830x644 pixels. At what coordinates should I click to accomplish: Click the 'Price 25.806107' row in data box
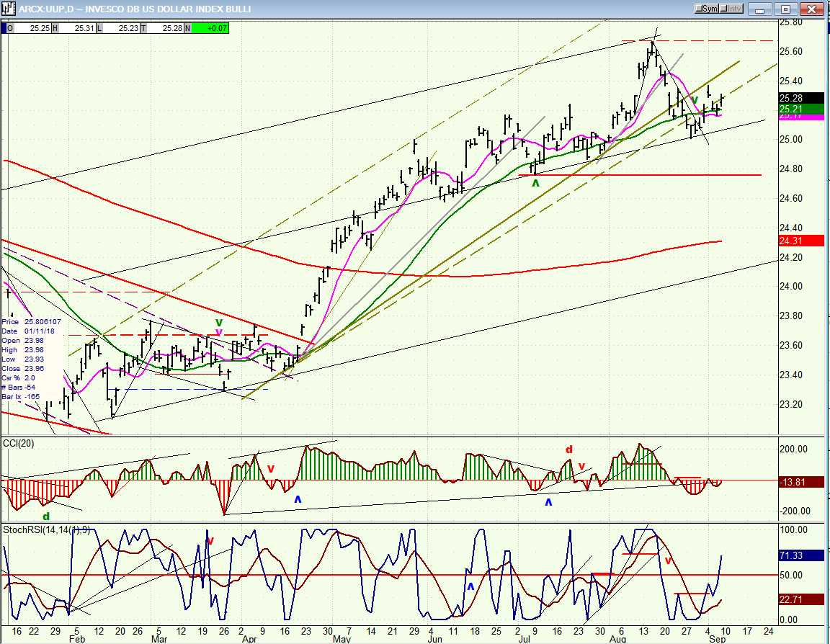[x=31, y=322]
